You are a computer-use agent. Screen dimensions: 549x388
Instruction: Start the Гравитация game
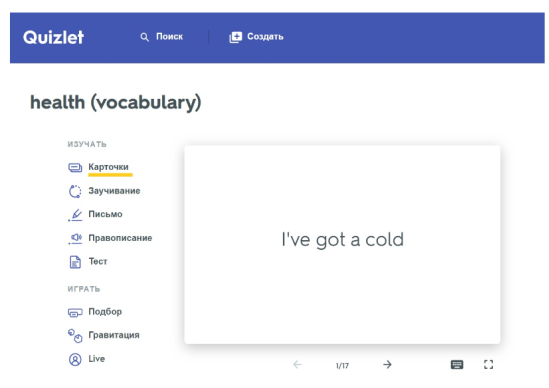(114, 335)
